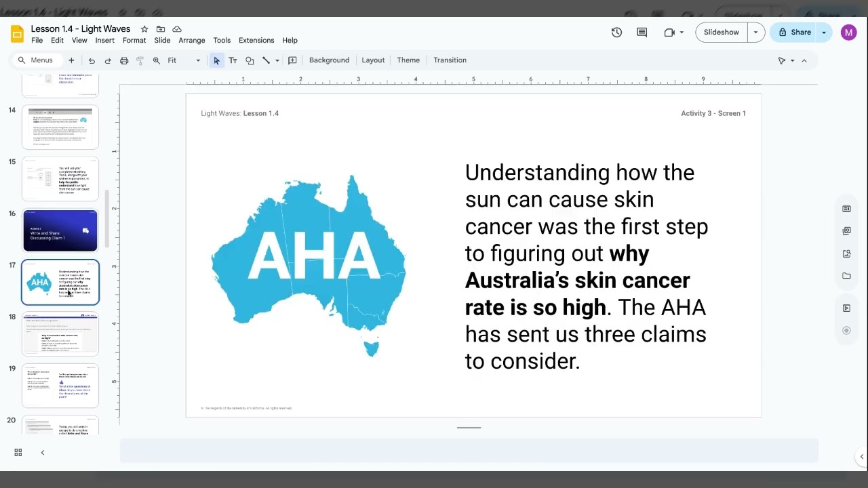This screenshot has width=868, height=488.
Task: Open the folder side panel icon
Action: (846, 276)
